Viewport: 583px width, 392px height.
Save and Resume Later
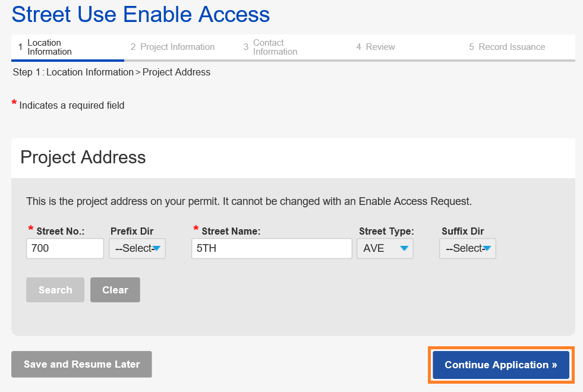[81, 365]
